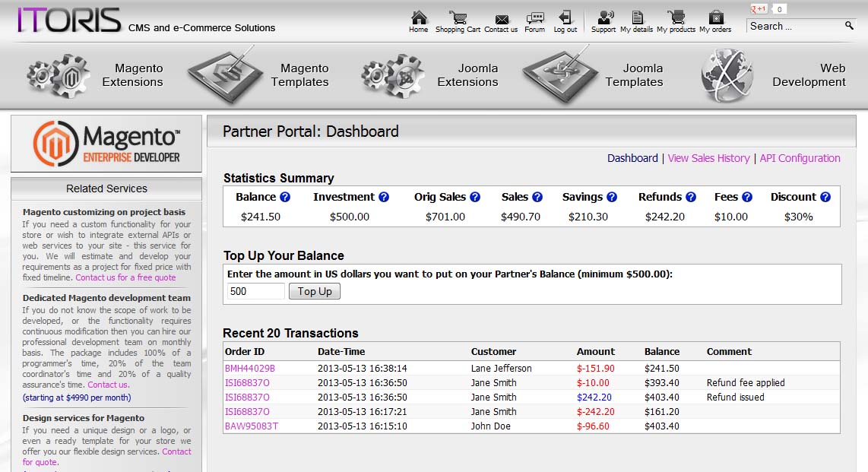Screen dimensions: 868x472
Task: Select Investment value $500.00
Action: point(350,217)
